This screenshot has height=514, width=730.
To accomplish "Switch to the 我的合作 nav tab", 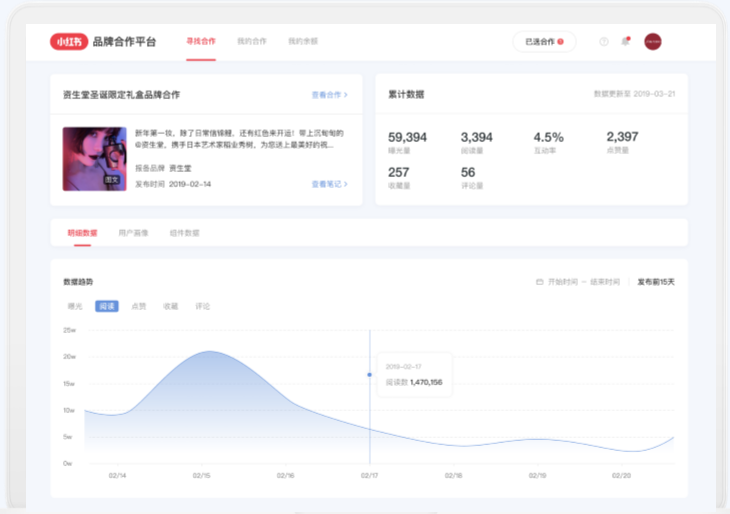I will 252,41.
